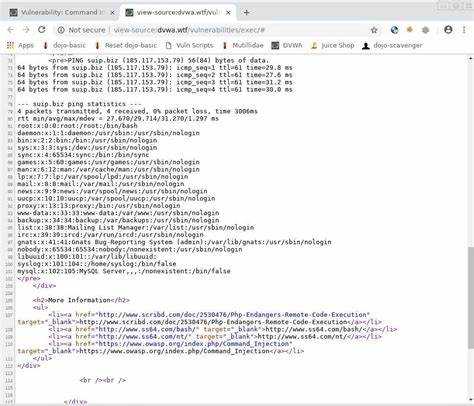Click the '<br /><br />' source line
The height and width of the screenshot is (406, 474).
coord(103,380)
